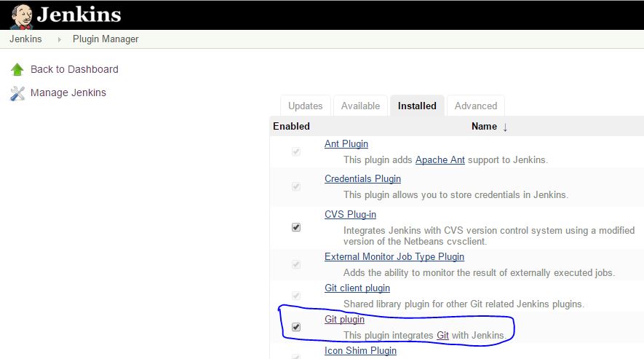Open the Credentials Plugin link
This screenshot has width=644, height=359.
[362, 179]
